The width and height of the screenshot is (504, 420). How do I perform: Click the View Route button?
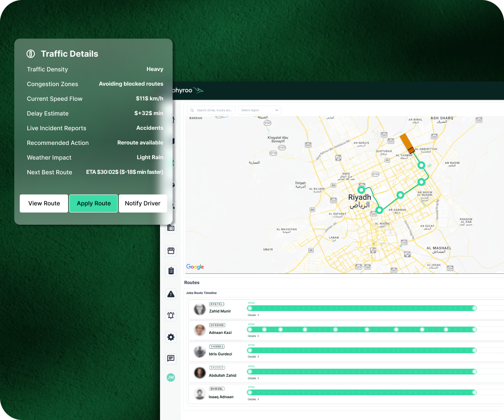click(44, 203)
